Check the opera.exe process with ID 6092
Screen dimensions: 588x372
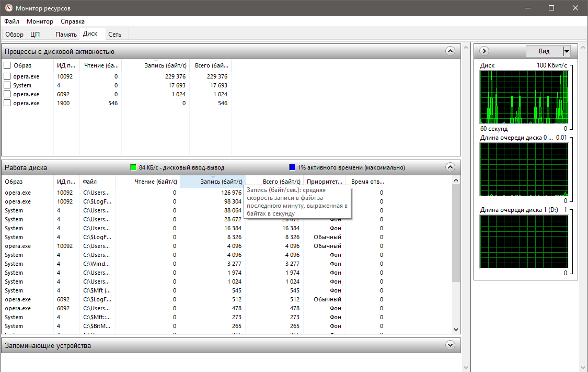pos(7,94)
